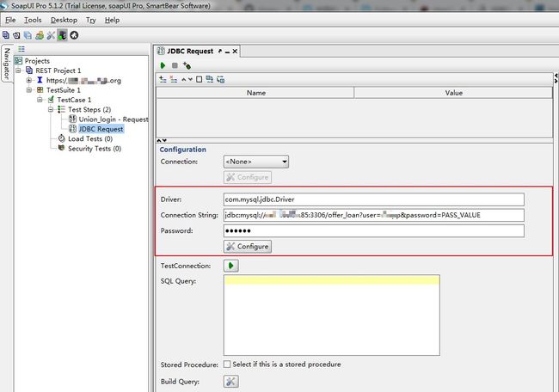This screenshot has width=559, height=392.
Task: Click the navigator list-view icon
Action: coord(21,49)
